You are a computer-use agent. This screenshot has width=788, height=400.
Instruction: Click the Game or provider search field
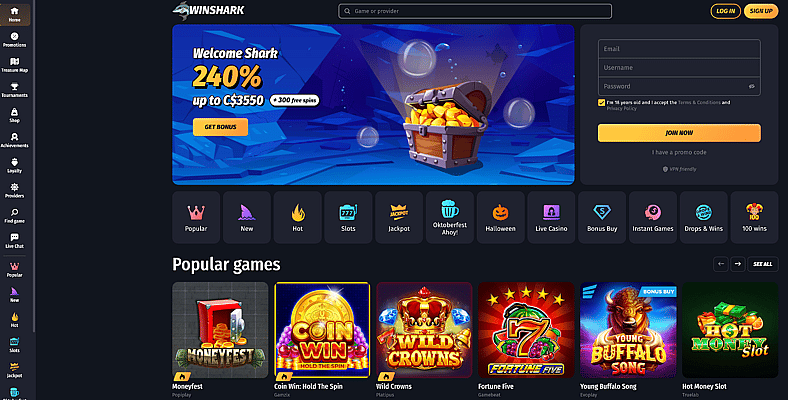click(x=475, y=11)
